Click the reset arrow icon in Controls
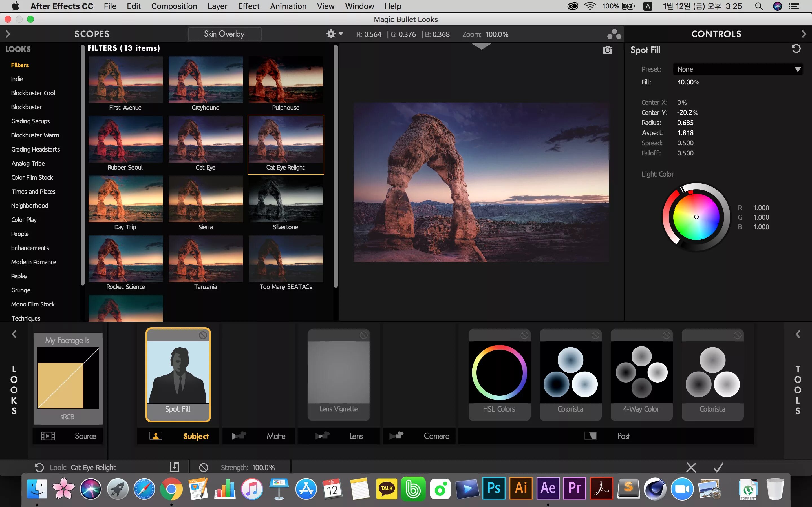Image resolution: width=812 pixels, height=507 pixels. pos(796,48)
